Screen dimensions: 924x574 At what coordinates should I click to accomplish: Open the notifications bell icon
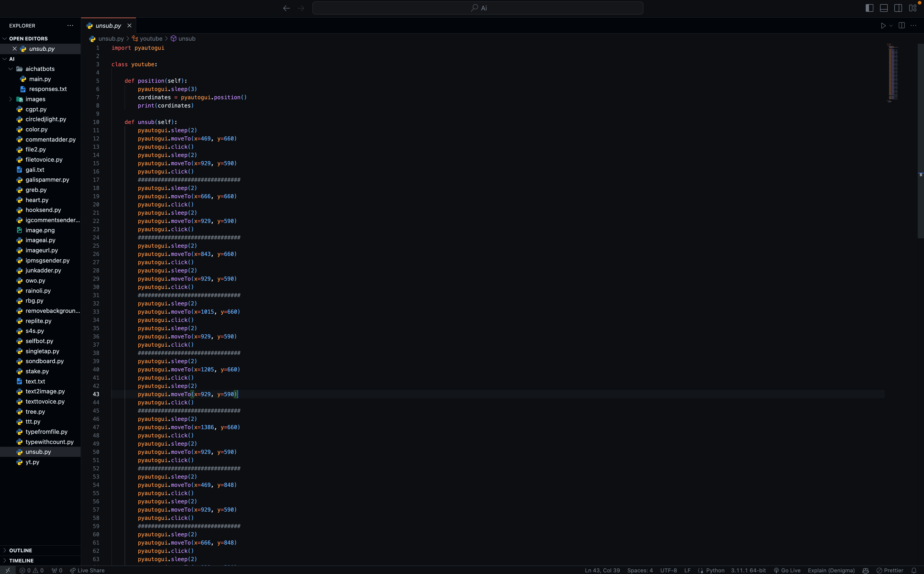914,570
